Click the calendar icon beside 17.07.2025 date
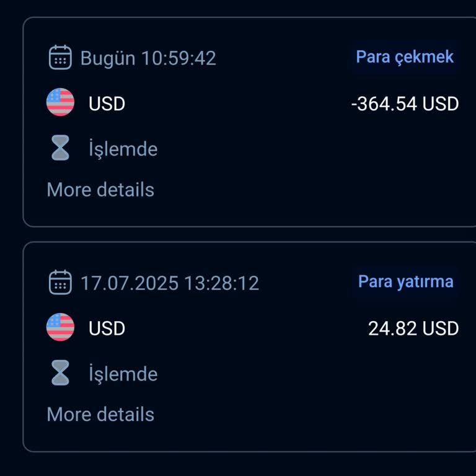The width and height of the screenshot is (476, 476). pos(60,283)
